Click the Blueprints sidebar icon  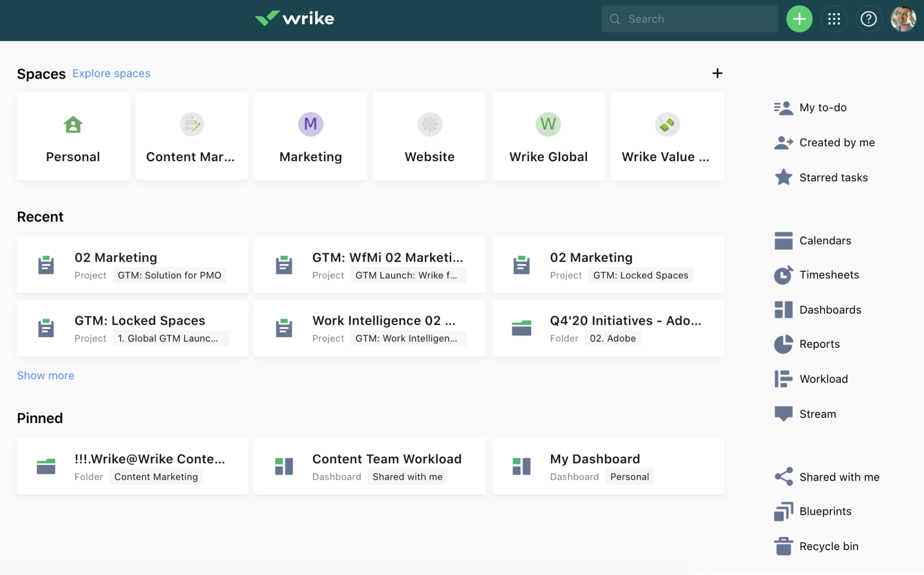[x=783, y=511]
